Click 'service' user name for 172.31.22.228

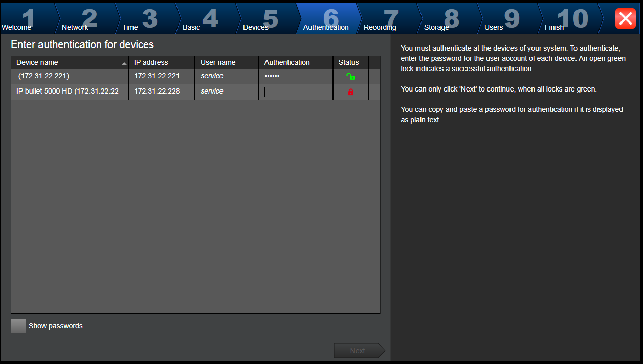(x=212, y=92)
